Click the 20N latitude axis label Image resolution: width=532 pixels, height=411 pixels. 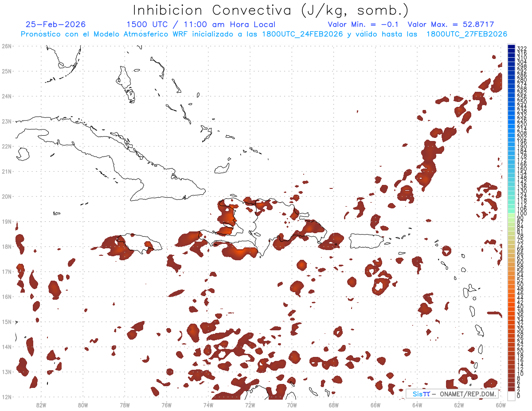(6, 196)
